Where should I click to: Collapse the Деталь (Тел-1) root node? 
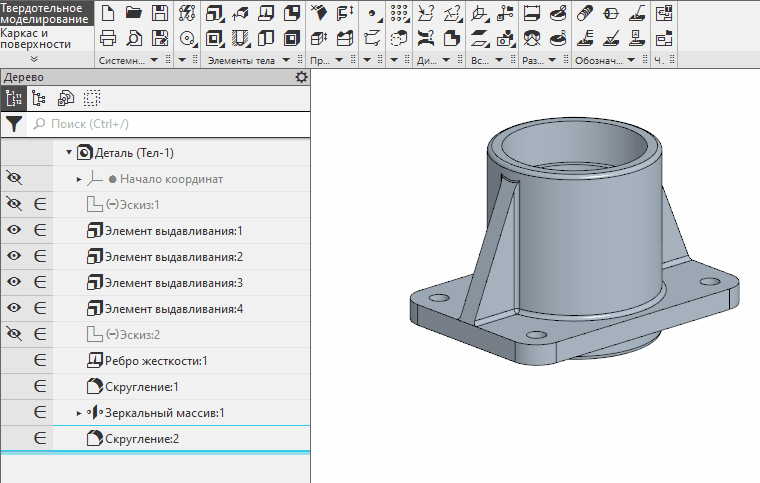click(x=69, y=153)
